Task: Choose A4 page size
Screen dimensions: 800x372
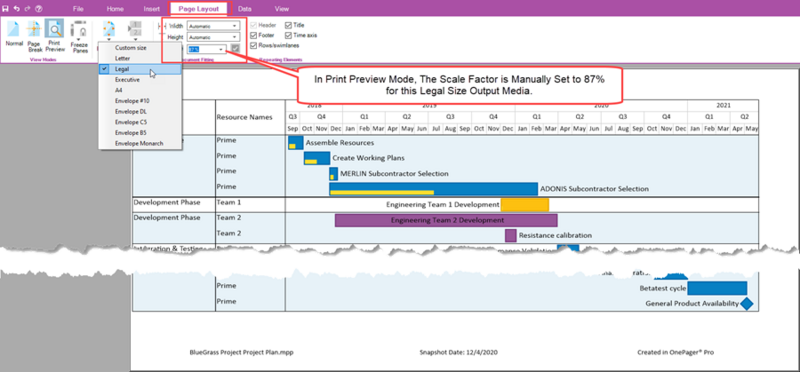Action: point(140,90)
